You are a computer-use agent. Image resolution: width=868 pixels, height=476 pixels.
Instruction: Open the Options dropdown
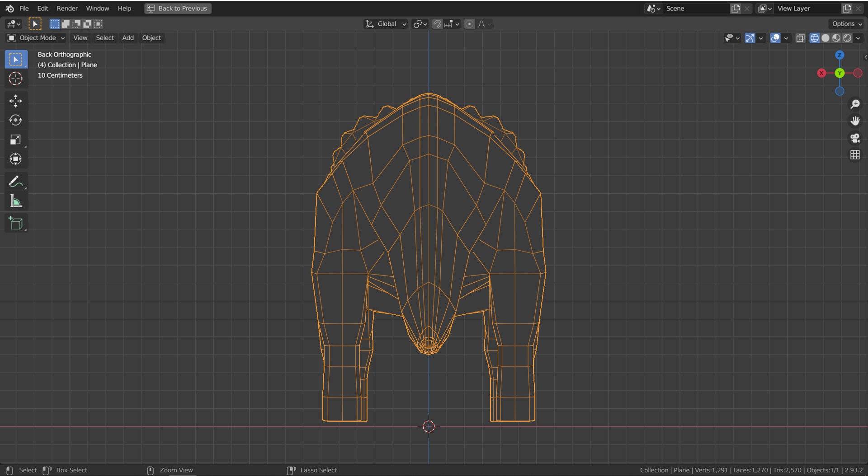847,24
